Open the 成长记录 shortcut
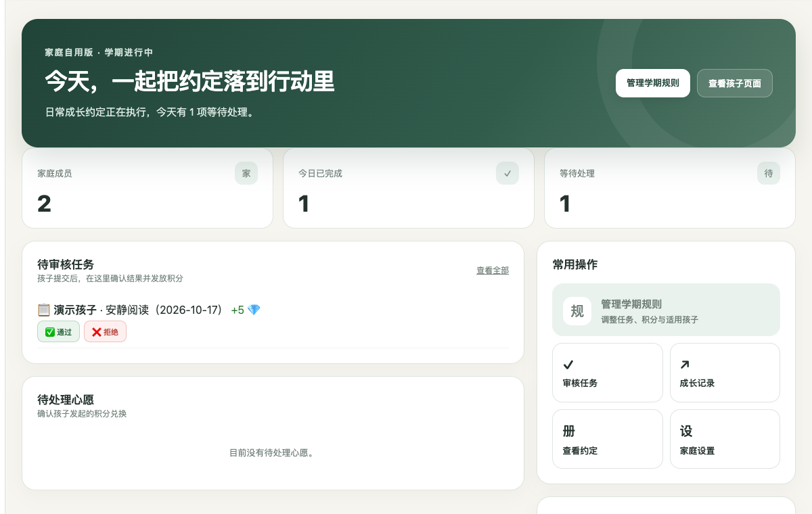 tap(725, 373)
